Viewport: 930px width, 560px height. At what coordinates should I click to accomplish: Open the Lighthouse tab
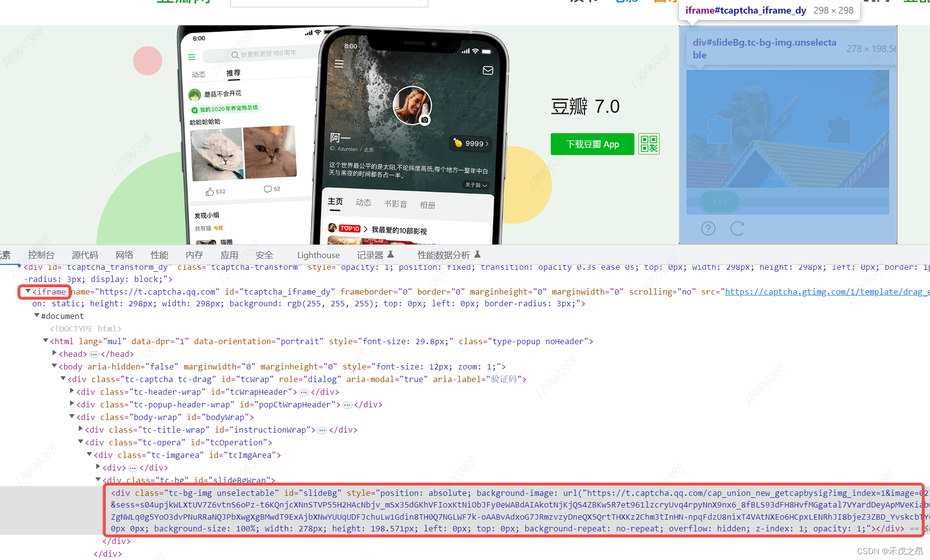(x=318, y=255)
